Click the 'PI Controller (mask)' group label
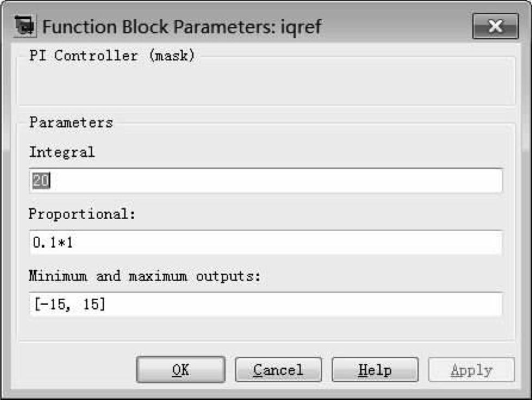Screen dimensions: 532x400 (112, 56)
